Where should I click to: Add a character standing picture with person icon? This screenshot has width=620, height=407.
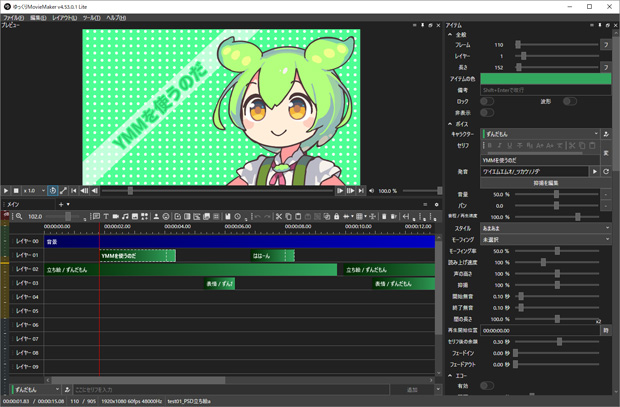[156, 216]
